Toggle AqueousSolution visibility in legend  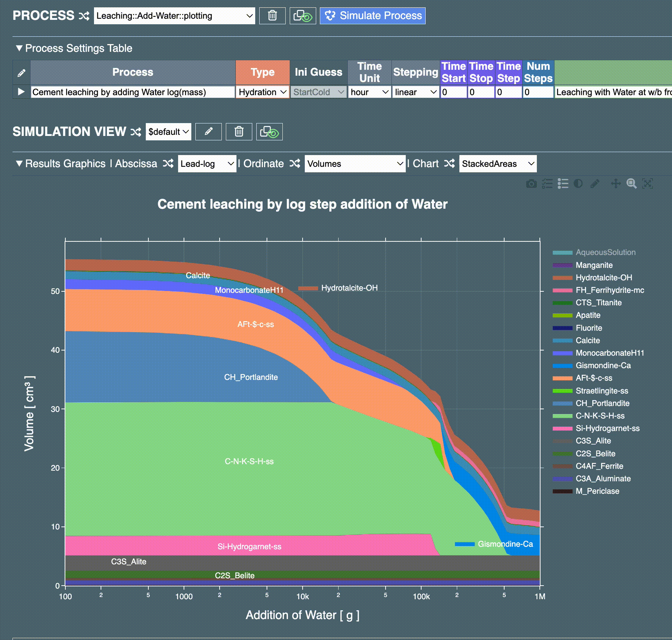click(605, 252)
